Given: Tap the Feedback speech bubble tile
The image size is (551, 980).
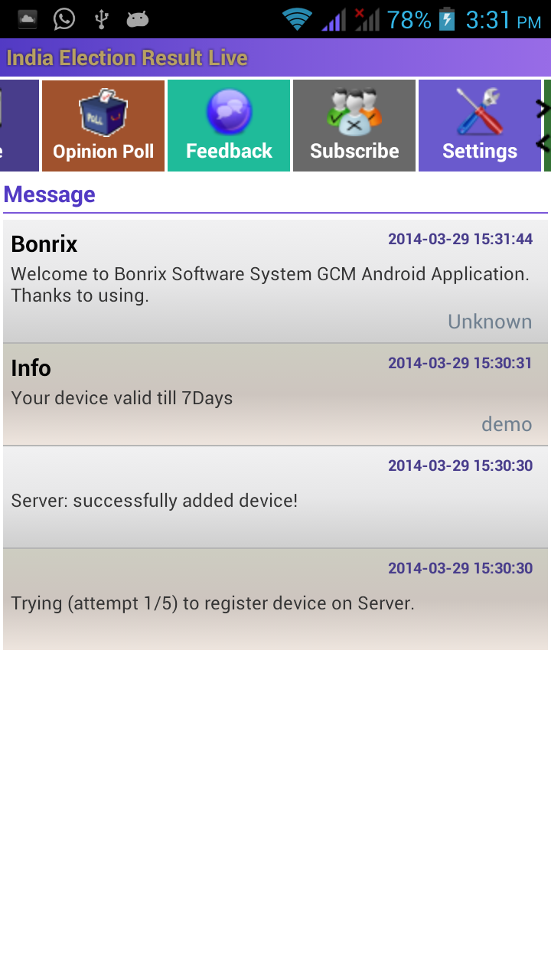Looking at the screenshot, I should click(229, 126).
